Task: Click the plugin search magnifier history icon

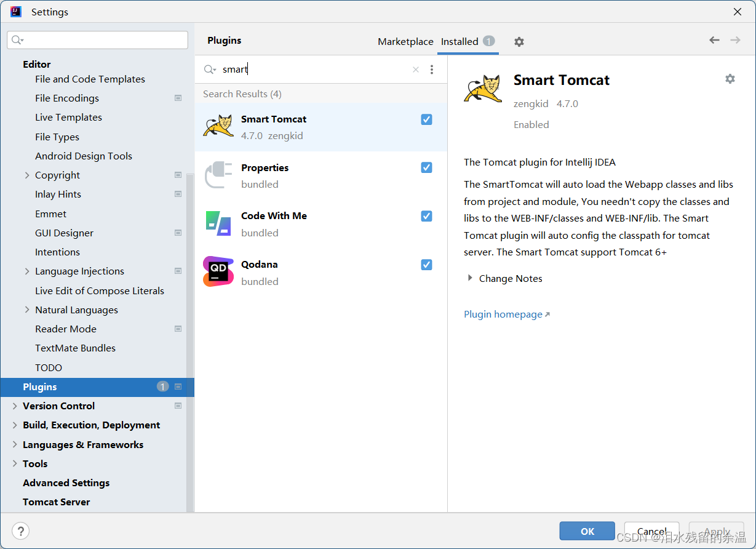Action: [x=210, y=70]
